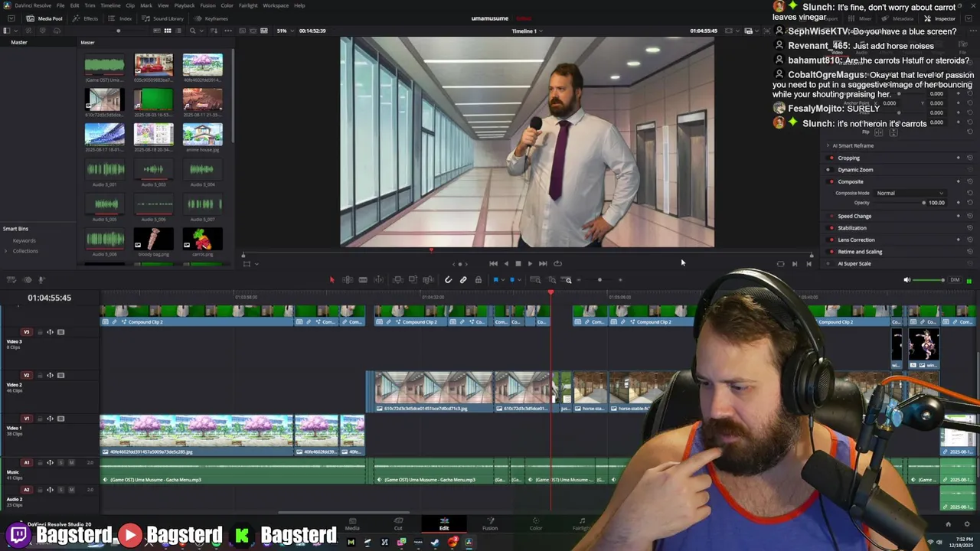Click the Insert Clip toolbar icon

397,280
